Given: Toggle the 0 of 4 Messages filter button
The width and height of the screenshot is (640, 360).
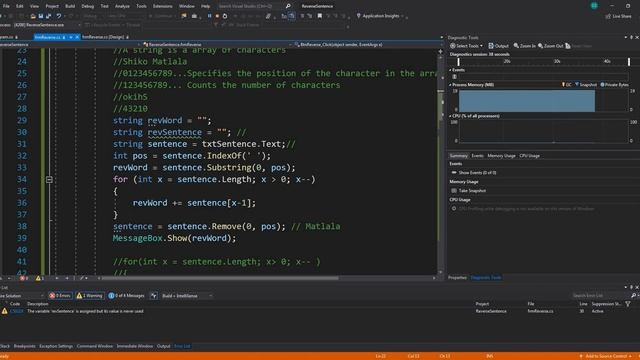Looking at the screenshot, I should [126, 296].
